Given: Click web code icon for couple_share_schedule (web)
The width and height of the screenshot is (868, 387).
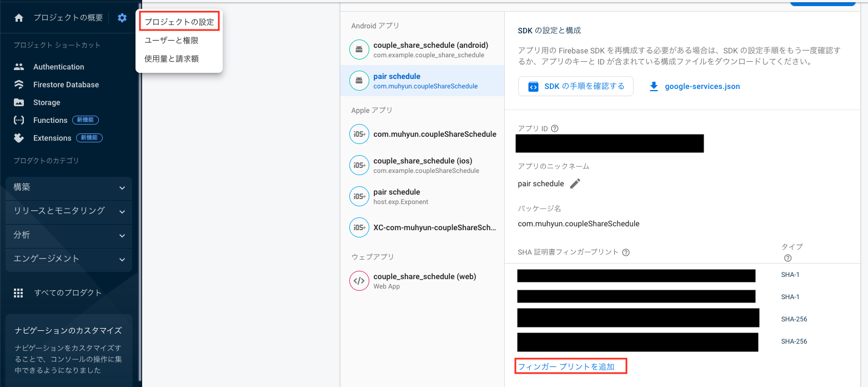Looking at the screenshot, I should click(359, 281).
